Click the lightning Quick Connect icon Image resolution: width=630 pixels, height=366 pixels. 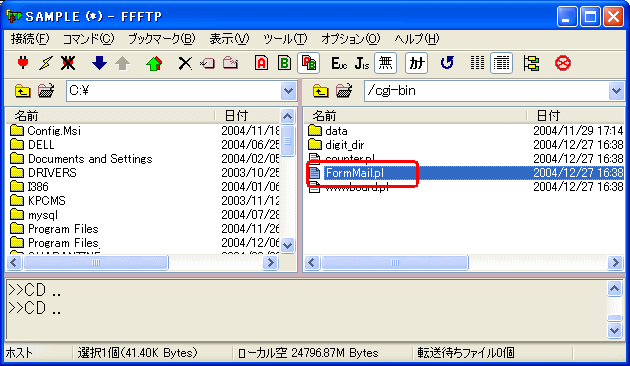[46, 63]
